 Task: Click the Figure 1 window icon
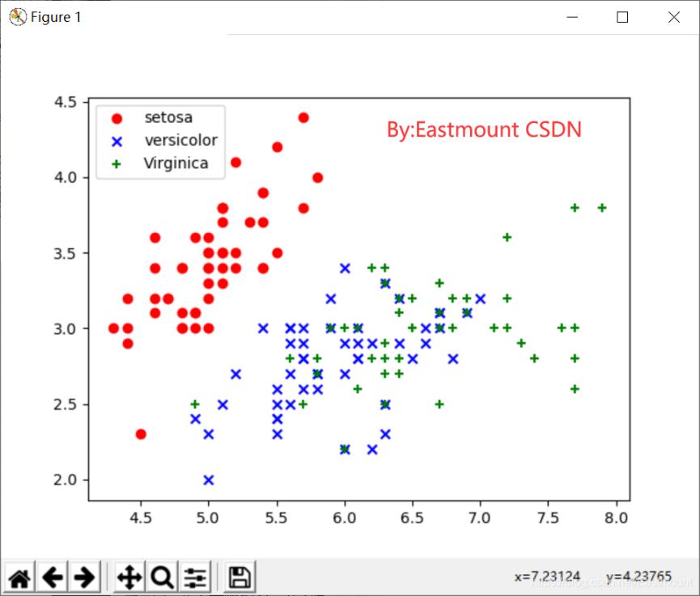[16, 17]
